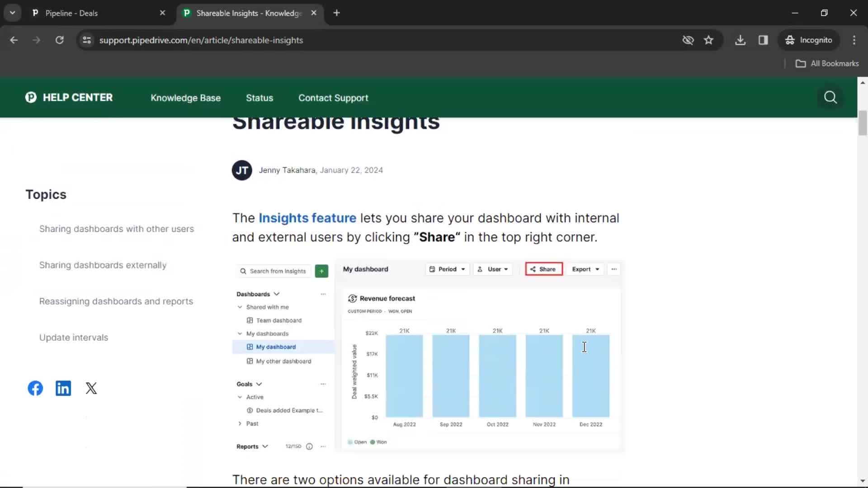Open the tab search dropdown arrow

click(x=12, y=13)
